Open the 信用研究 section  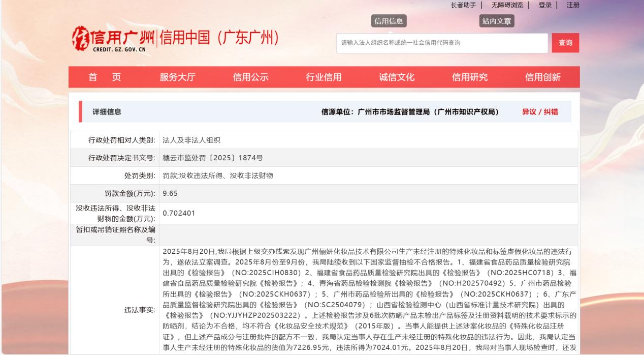(470, 77)
